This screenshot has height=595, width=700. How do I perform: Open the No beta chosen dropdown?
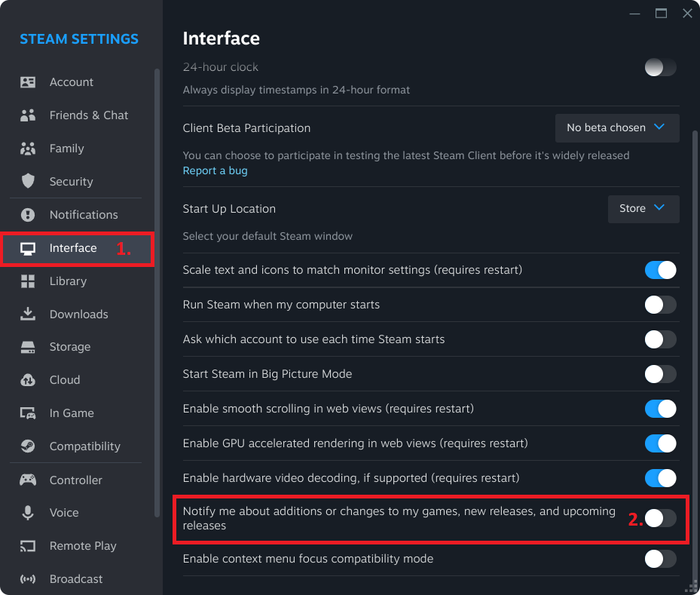617,128
